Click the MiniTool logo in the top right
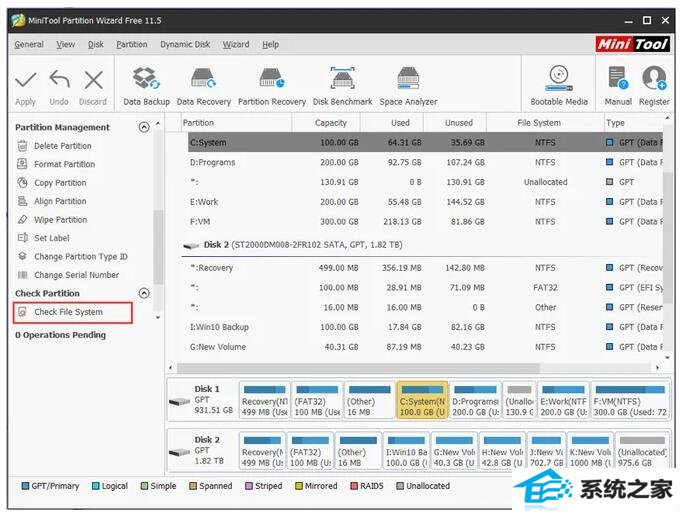The height and width of the screenshot is (516, 681). [x=633, y=44]
